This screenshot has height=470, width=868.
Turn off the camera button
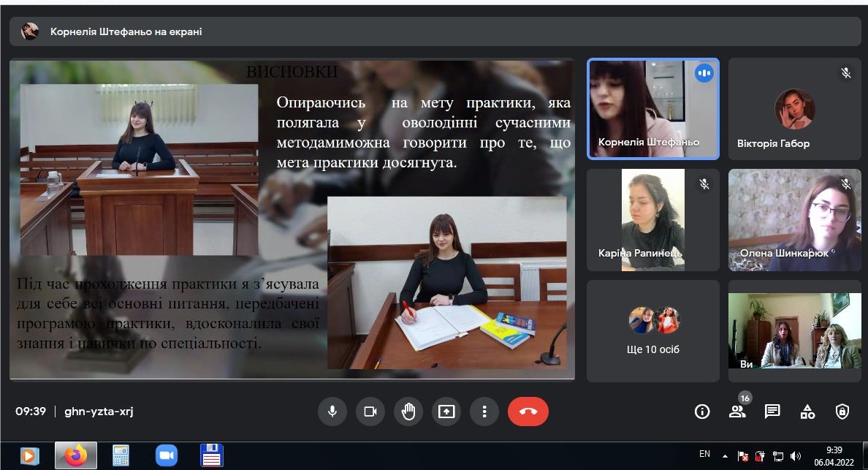point(370,412)
